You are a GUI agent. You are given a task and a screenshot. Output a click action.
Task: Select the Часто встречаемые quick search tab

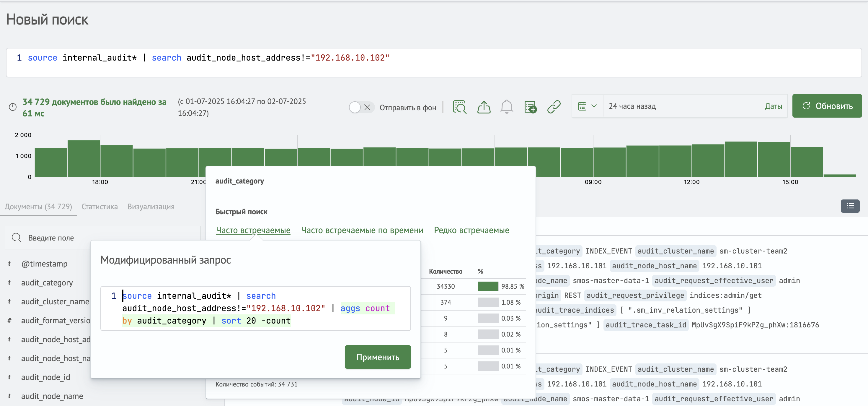pyautogui.click(x=253, y=230)
